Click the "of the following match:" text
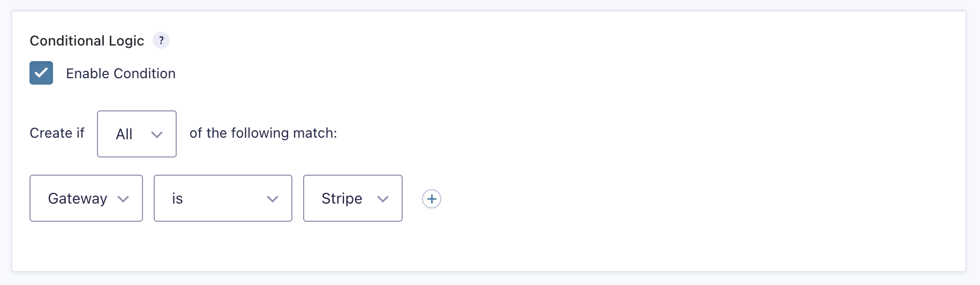 pyautogui.click(x=263, y=133)
